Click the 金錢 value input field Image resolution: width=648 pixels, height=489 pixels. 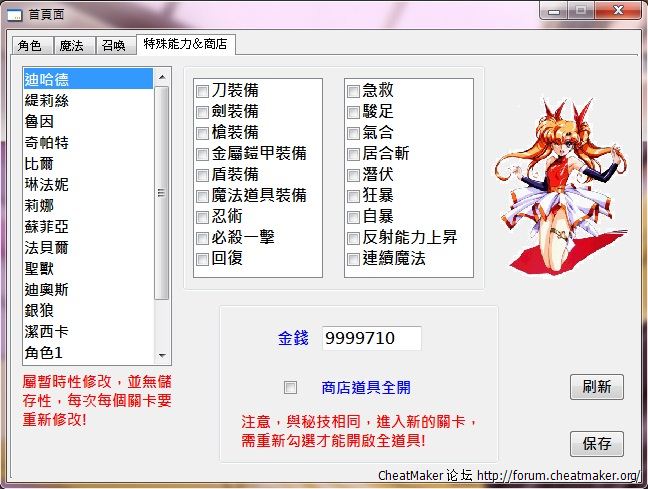371,339
